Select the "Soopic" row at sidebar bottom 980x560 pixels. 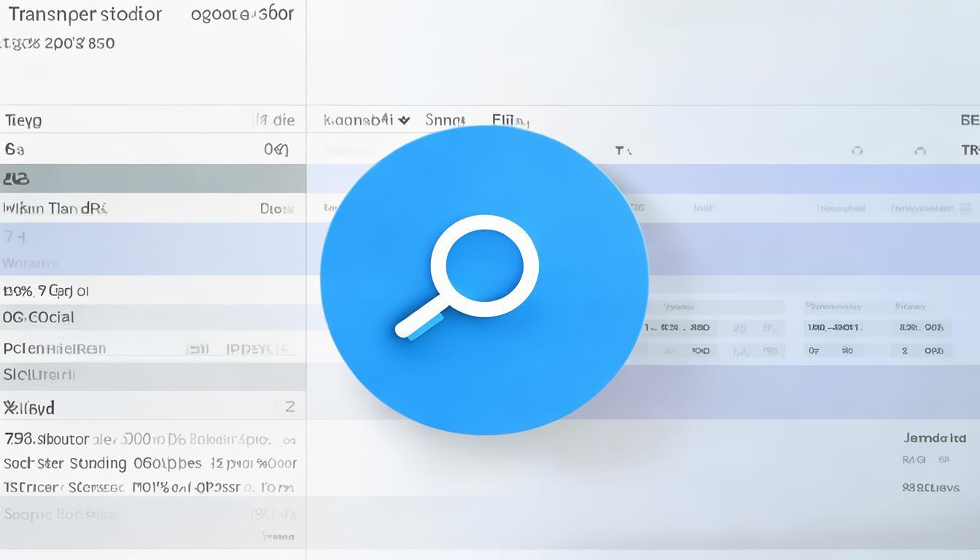[x=60, y=514]
